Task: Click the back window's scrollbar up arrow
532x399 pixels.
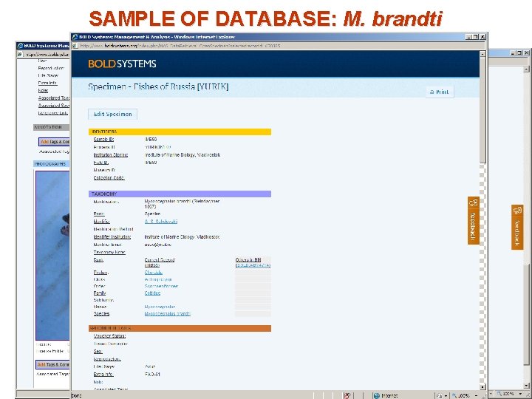Action: [x=526, y=69]
